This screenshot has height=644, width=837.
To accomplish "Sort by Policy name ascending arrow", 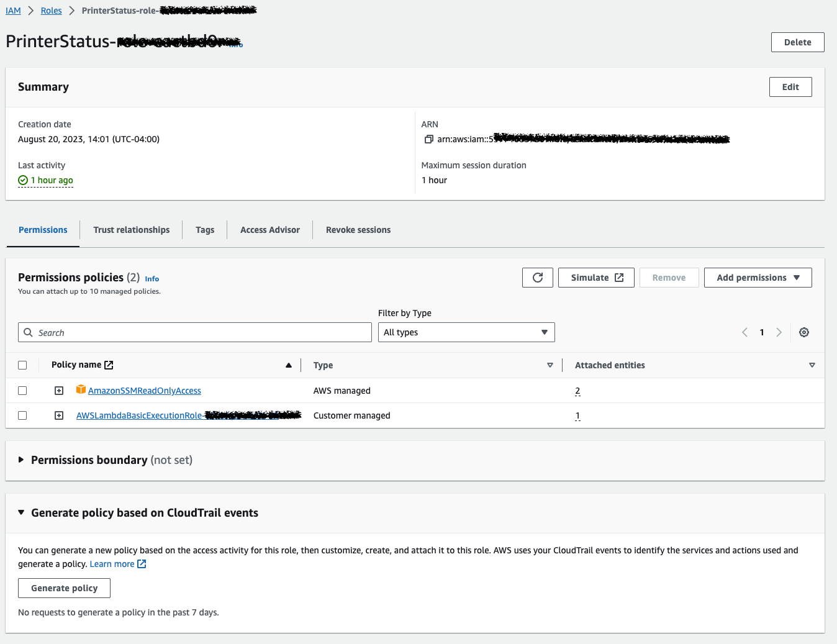I will click(x=289, y=365).
